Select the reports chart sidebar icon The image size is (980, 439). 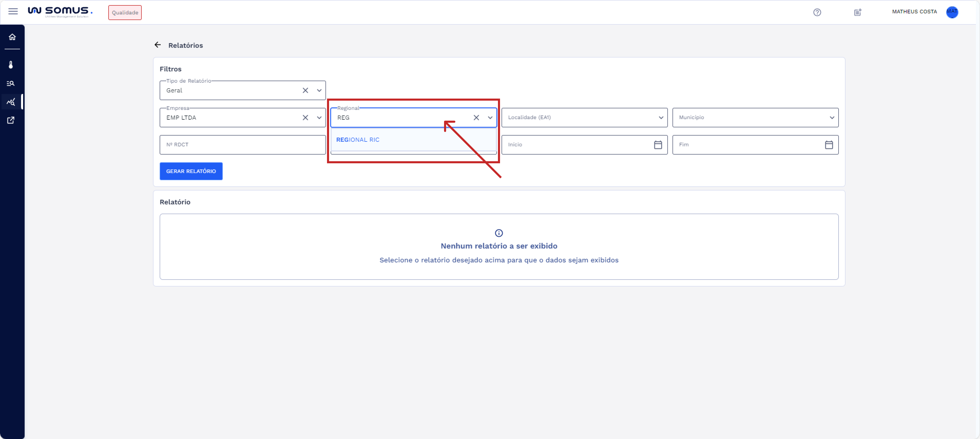click(x=11, y=102)
